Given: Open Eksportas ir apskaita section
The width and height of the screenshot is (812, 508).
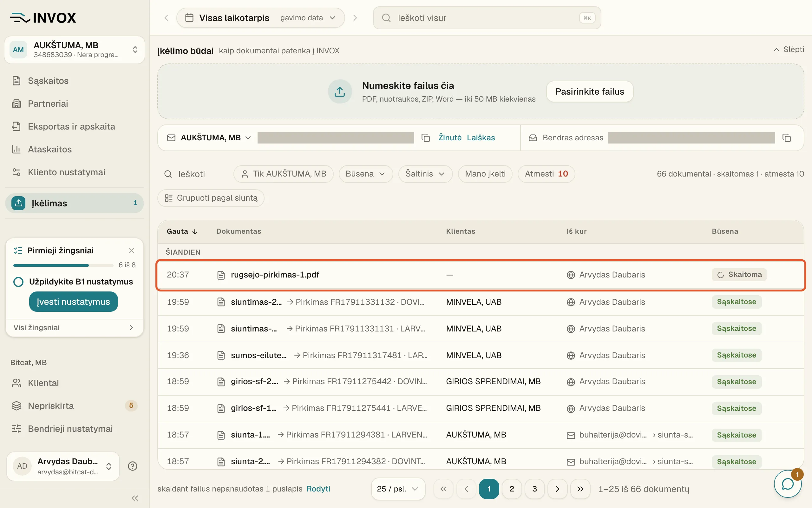Looking at the screenshot, I should 75,126.
